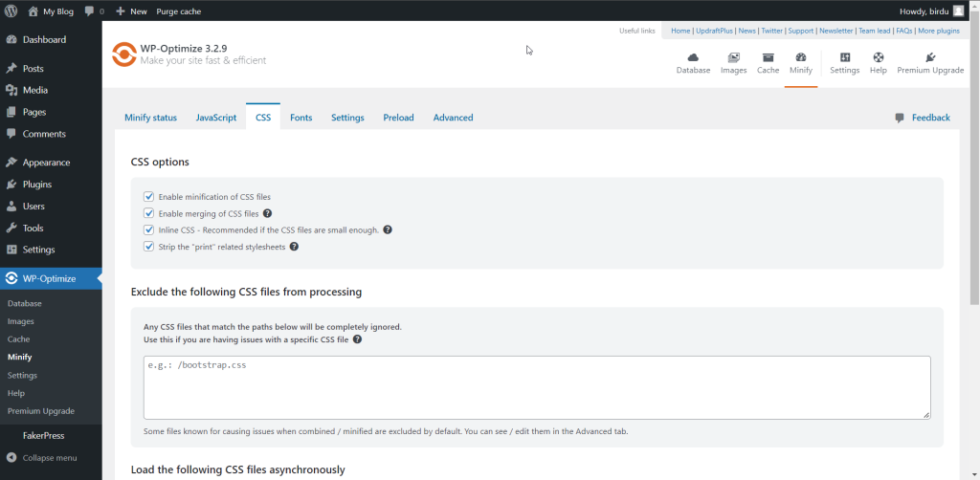This screenshot has width=980, height=480.
Task: Open the WordPress logo menu
Action: (x=11, y=11)
